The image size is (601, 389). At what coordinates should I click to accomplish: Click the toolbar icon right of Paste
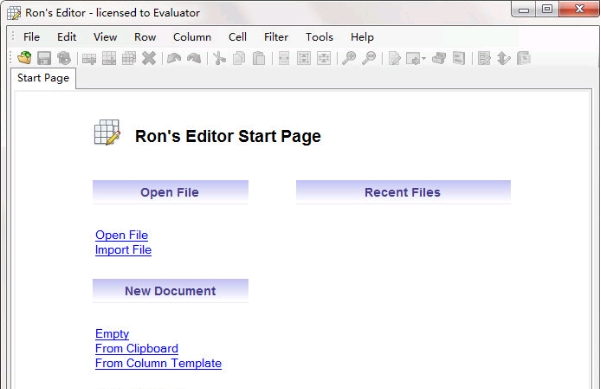pos(284,58)
